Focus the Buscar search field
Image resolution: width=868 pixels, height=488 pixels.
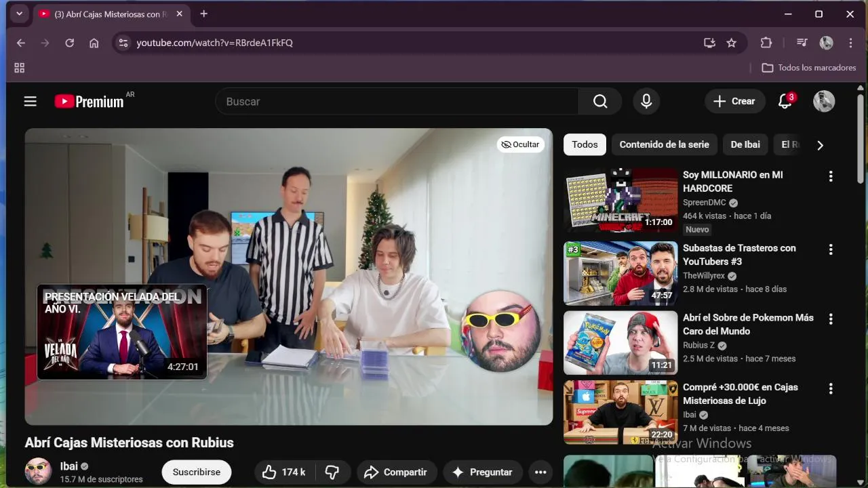tap(397, 102)
